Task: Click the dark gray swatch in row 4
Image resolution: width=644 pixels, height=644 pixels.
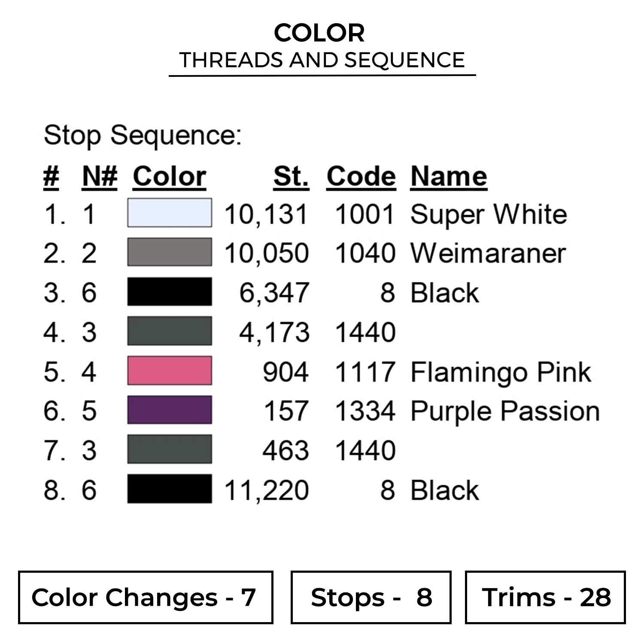Action: pyautogui.click(x=170, y=331)
